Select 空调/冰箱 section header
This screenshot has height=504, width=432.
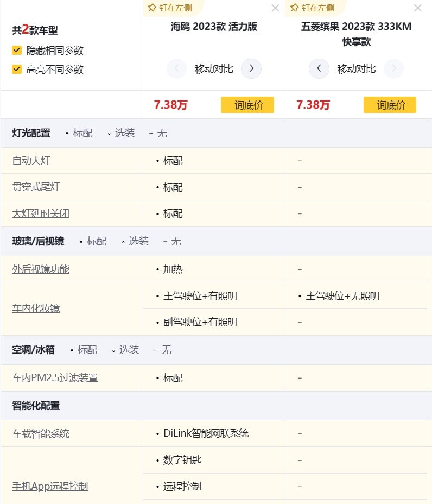click(34, 350)
